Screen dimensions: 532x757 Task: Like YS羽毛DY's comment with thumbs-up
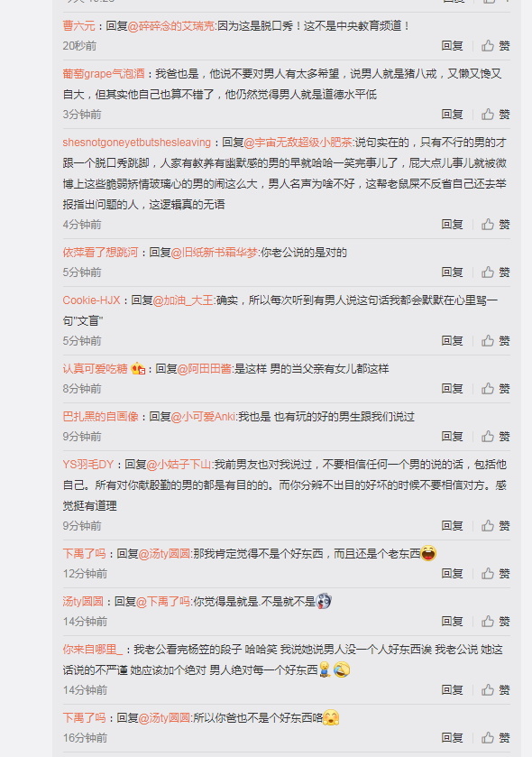[495, 526]
